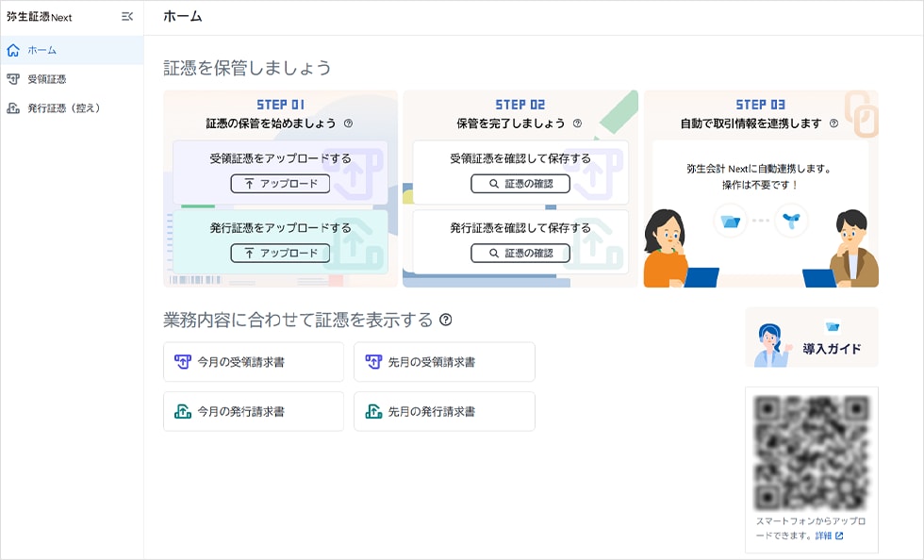Show 先月の発行請求書 shortcut
This screenshot has height=560, width=924.
coord(443,411)
